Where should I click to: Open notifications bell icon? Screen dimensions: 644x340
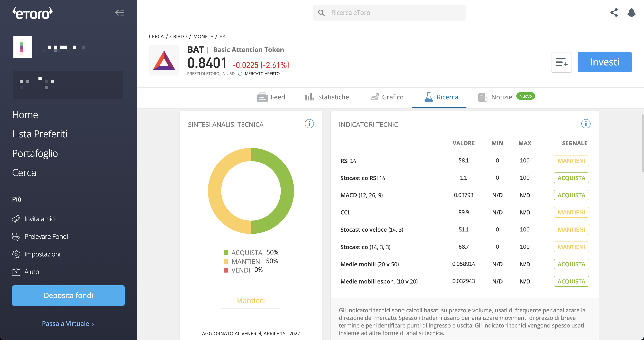tap(631, 13)
